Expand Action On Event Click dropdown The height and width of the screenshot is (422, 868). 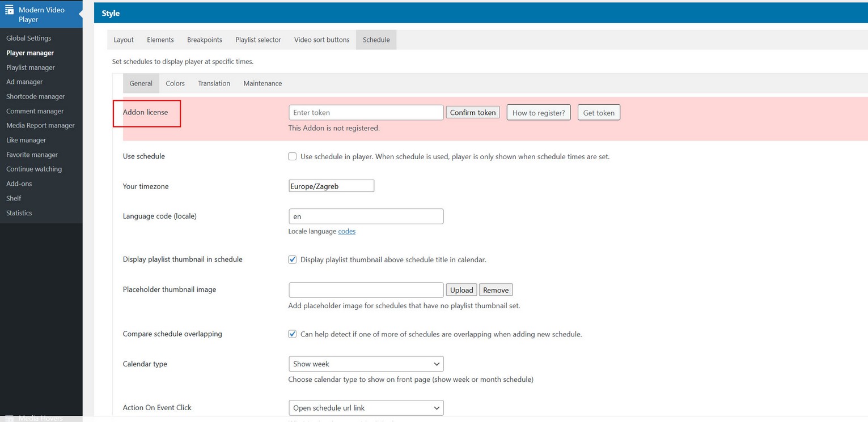click(366, 408)
